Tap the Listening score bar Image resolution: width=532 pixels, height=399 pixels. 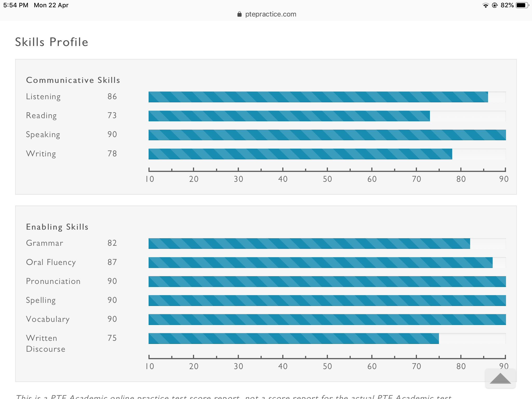(x=318, y=97)
